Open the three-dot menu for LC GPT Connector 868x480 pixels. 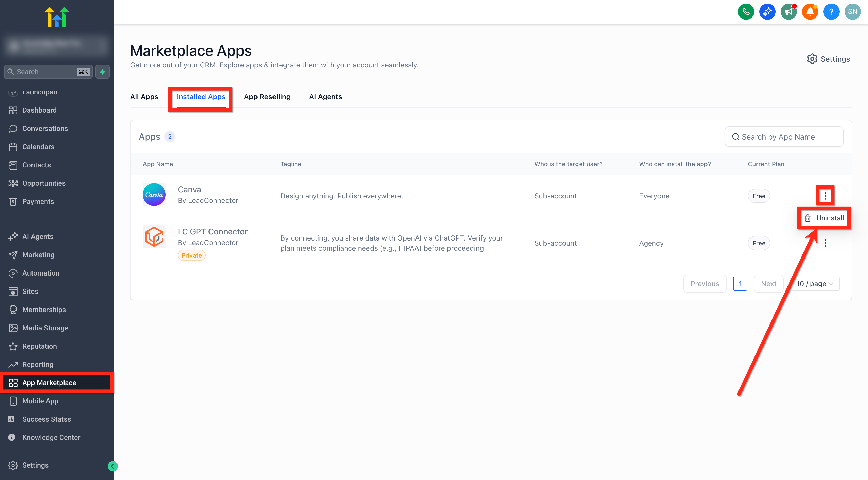[825, 243]
